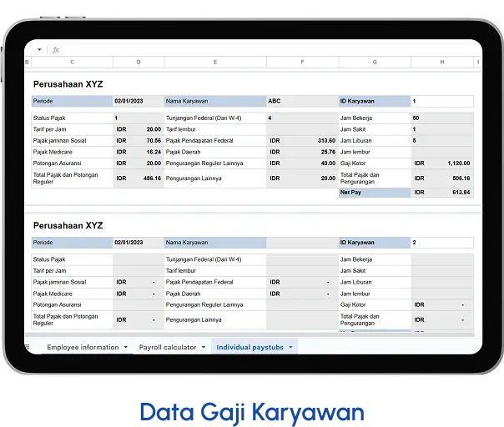
Task: Click first Periode date cell 02/01/2023
Action: [139, 101]
